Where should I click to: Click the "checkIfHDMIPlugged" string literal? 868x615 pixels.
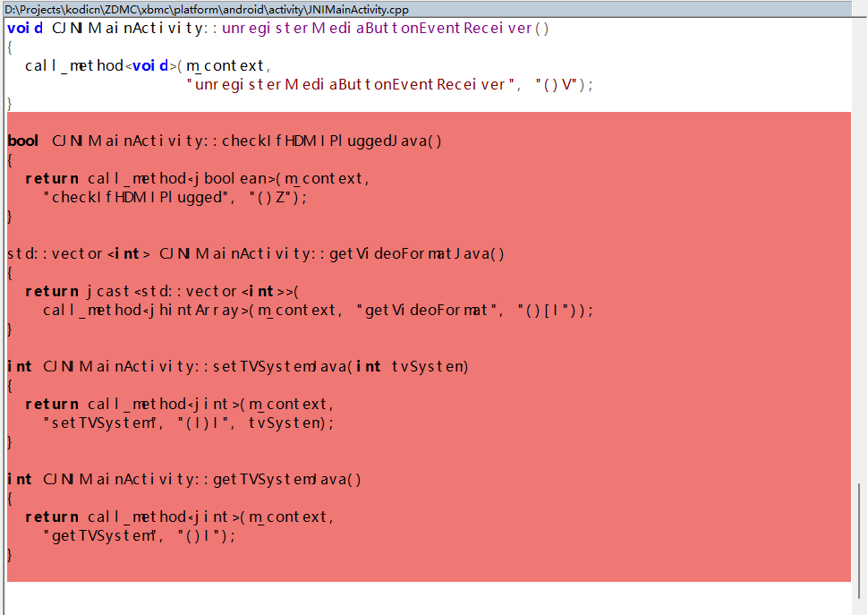[x=136, y=197]
